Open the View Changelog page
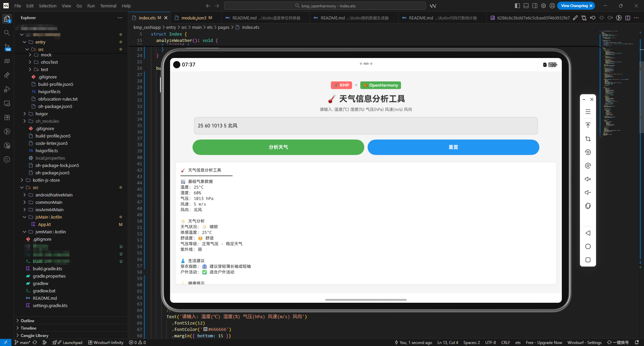This screenshot has height=346, width=644. coord(575,6)
